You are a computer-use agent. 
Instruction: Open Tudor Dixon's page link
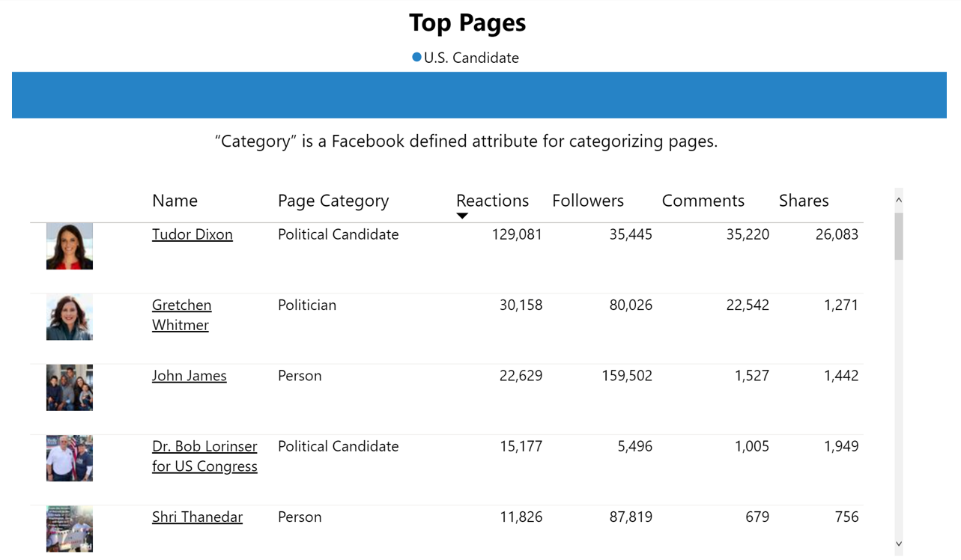pos(192,234)
